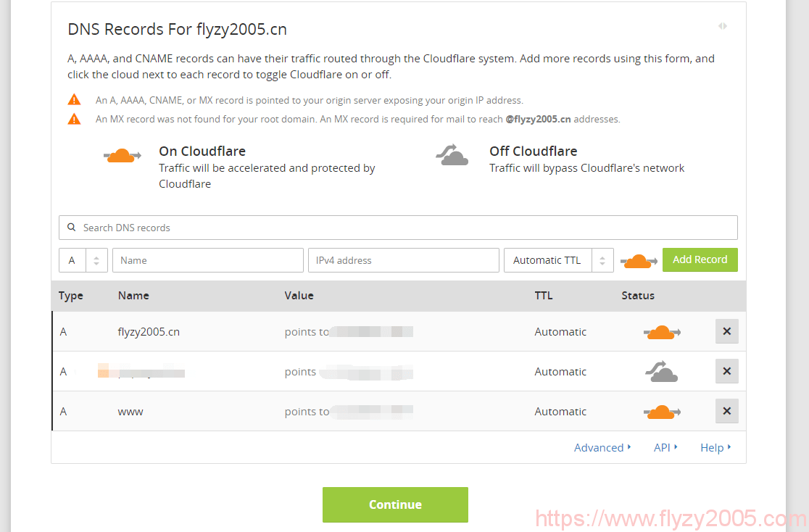Delete the www A record

click(726, 411)
